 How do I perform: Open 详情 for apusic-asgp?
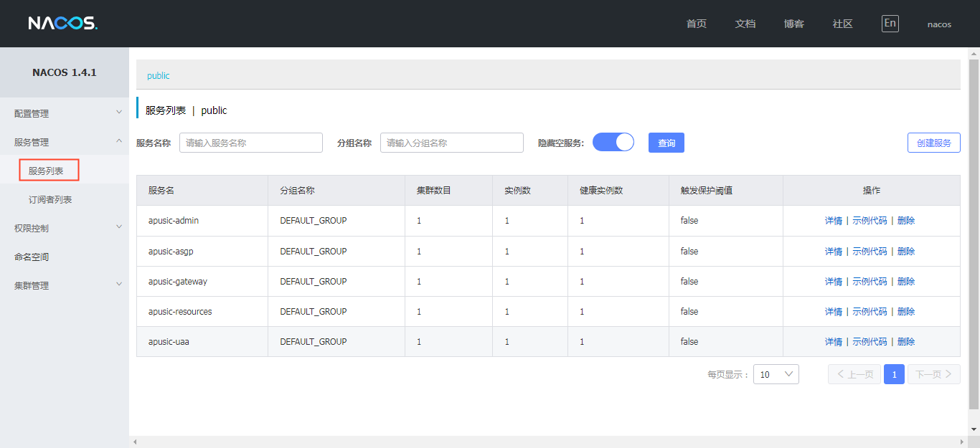tap(834, 252)
